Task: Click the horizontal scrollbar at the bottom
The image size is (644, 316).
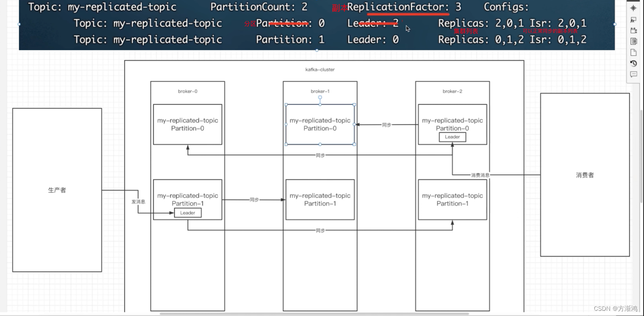Action: coord(314,313)
